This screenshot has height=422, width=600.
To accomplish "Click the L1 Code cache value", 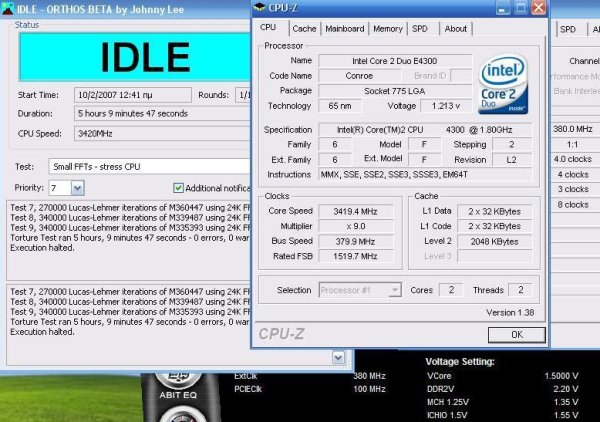I will pyautogui.click(x=494, y=226).
